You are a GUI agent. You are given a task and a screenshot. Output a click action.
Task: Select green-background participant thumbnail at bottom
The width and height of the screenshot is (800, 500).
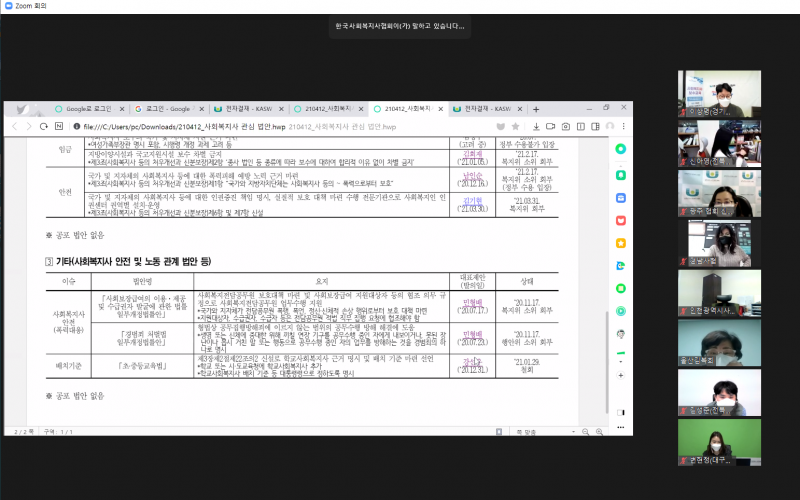(x=719, y=442)
